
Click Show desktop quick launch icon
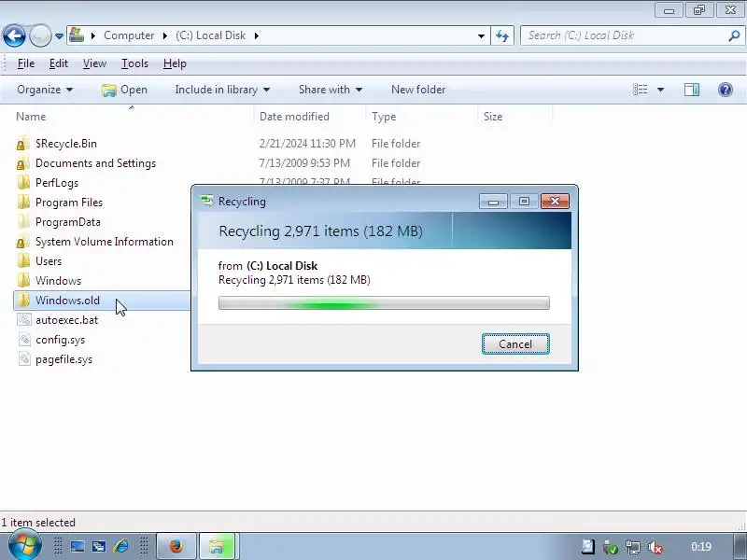[78, 546]
